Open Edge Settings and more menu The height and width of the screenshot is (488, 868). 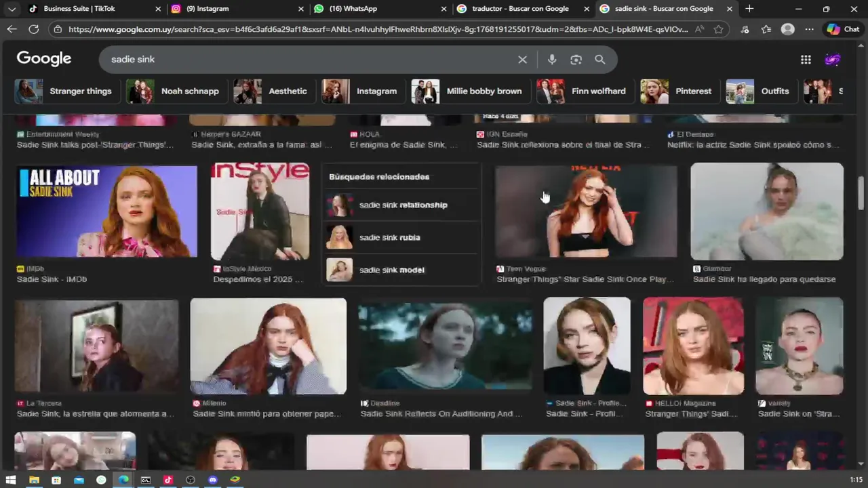pyautogui.click(x=810, y=29)
